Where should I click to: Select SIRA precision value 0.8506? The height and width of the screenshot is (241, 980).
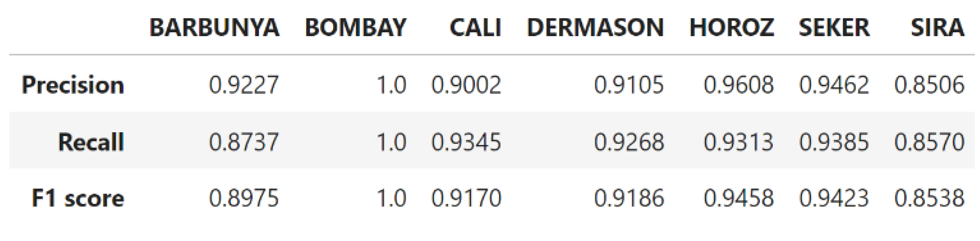(x=929, y=85)
